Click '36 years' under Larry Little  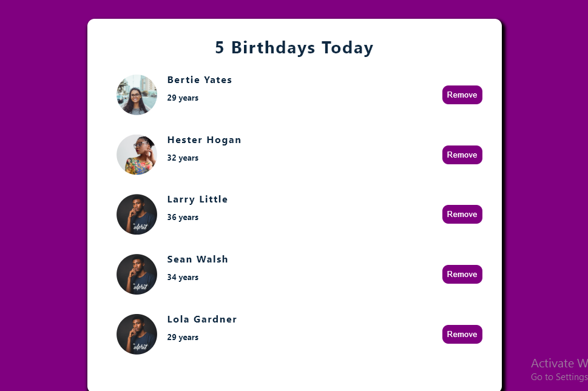coord(183,217)
